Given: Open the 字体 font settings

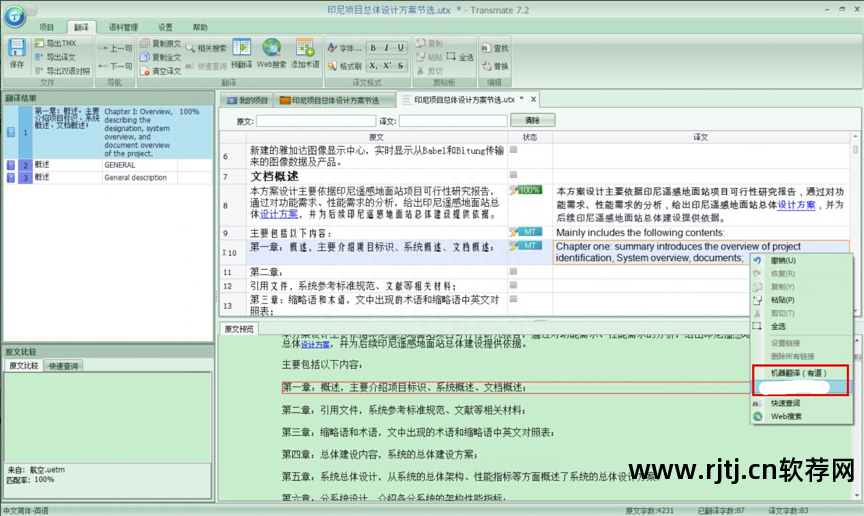Looking at the screenshot, I should click(344, 48).
